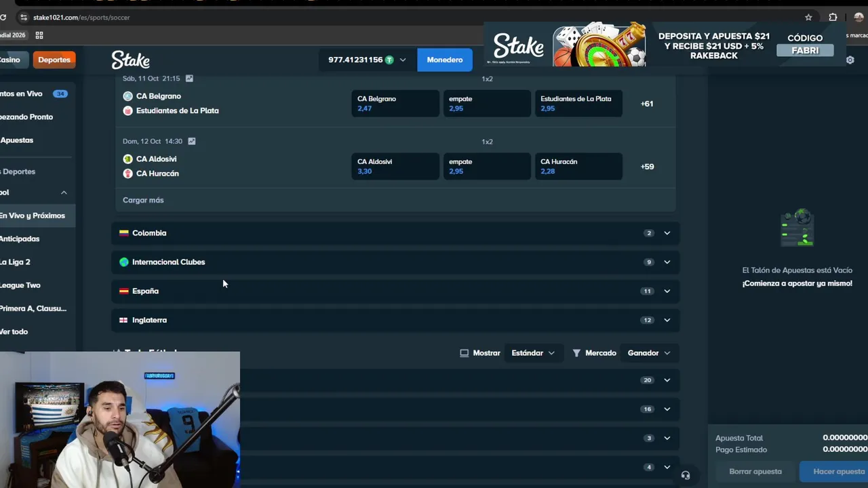Screen dimensions: 868x488
Task: Reload the page with browser refresh icon
Action: tap(3, 17)
